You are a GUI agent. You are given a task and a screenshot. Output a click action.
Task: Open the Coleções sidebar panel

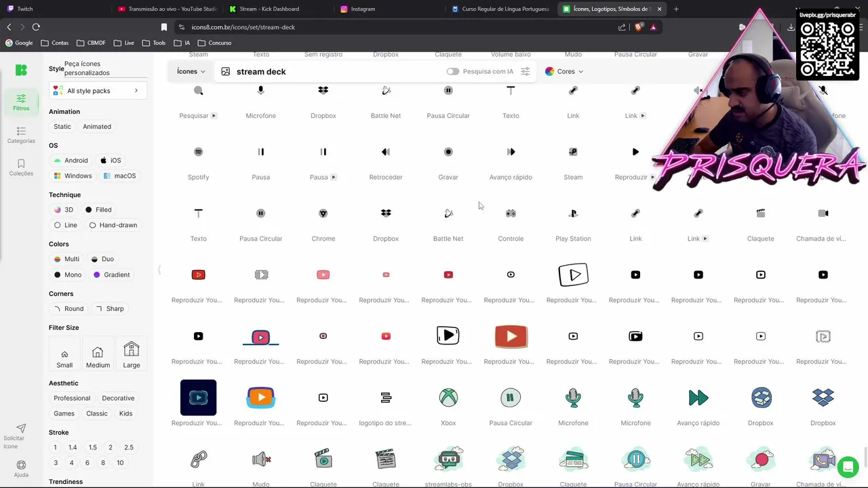[x=21, y=167]
